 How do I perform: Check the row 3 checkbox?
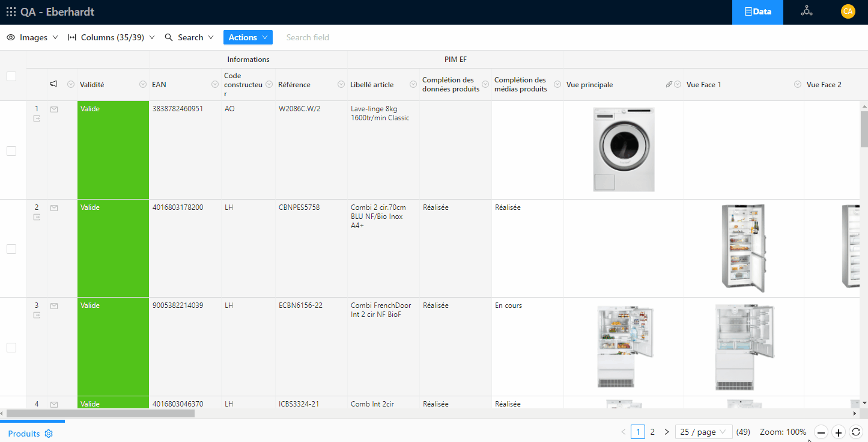point(11,348)
